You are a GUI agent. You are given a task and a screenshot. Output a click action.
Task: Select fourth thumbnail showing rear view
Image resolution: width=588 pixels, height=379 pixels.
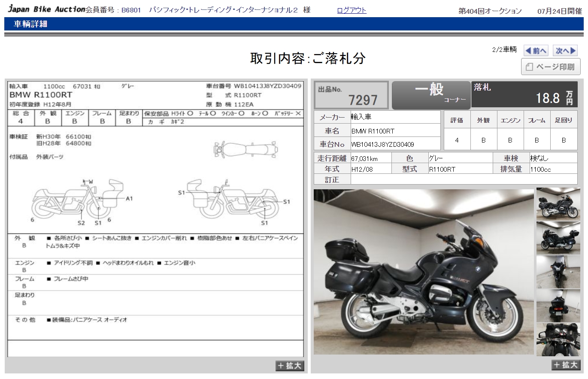tap(558, 306)
